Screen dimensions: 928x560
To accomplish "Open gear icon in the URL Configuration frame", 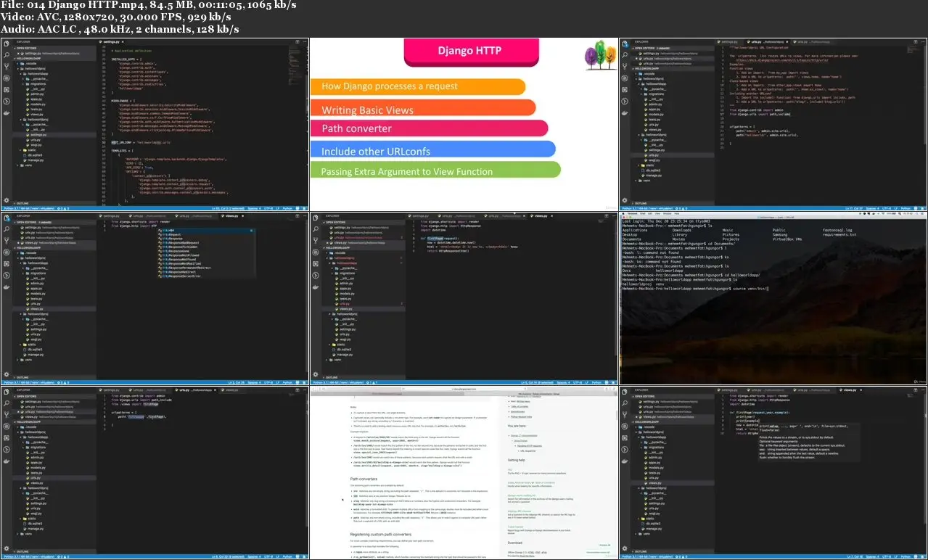I will (625, 200).
